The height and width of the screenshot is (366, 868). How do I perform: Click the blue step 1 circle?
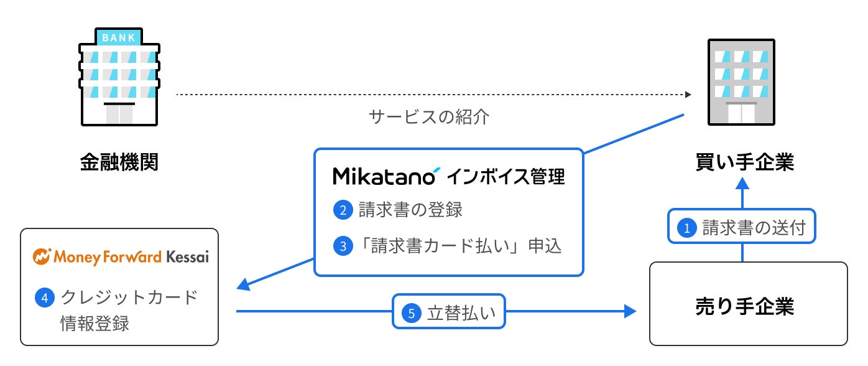point(687,228)
